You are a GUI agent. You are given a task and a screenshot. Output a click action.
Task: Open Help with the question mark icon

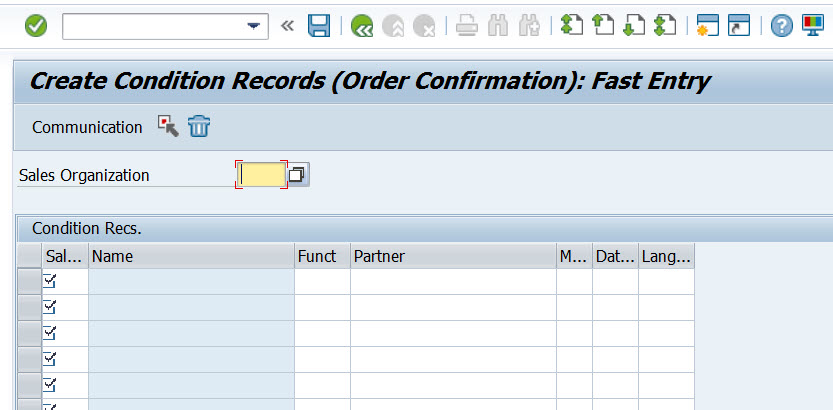[x=781, y=25]
